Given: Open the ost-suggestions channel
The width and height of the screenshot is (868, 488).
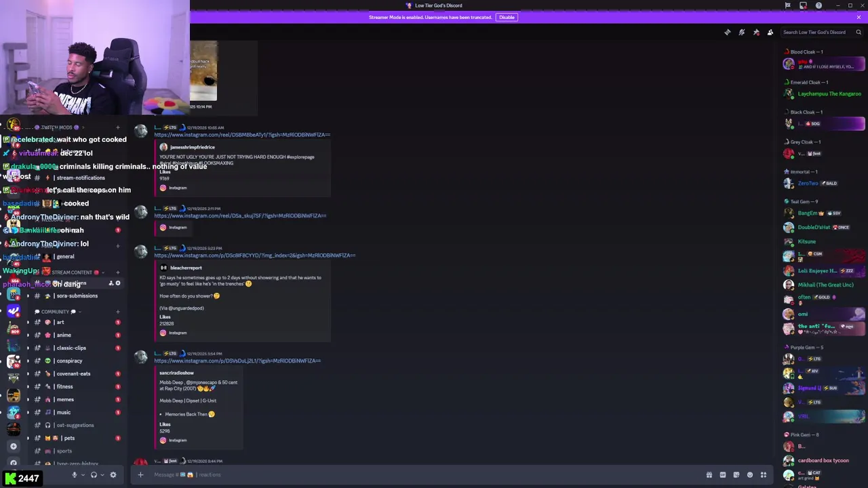Looking at the screenshot, I should (x=76, y=425).
